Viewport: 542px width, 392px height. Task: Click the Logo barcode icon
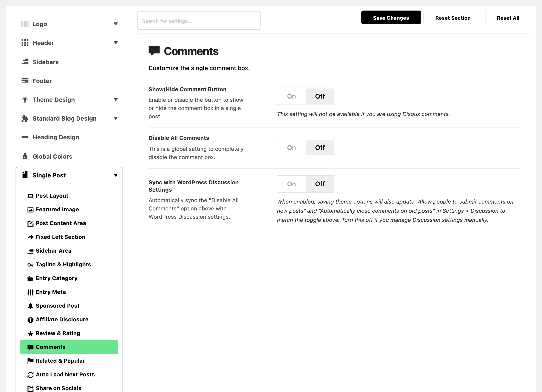(25, 24)
